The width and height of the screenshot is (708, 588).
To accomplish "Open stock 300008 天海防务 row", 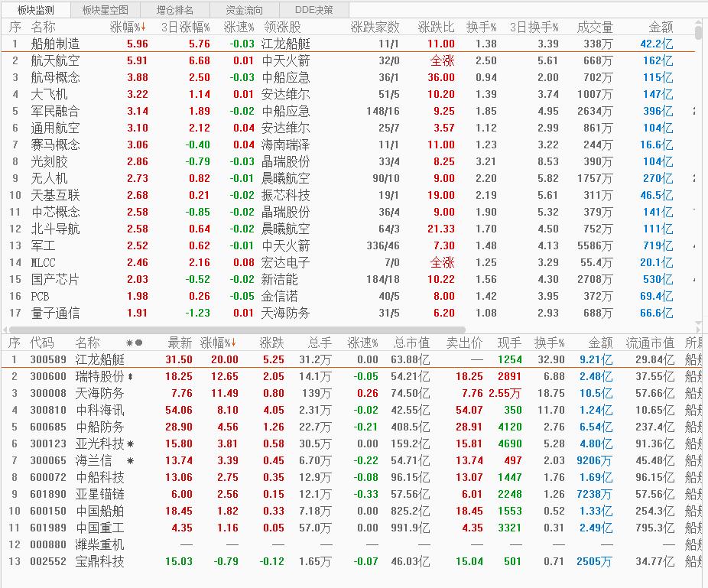I will click(x=352, y=393).
